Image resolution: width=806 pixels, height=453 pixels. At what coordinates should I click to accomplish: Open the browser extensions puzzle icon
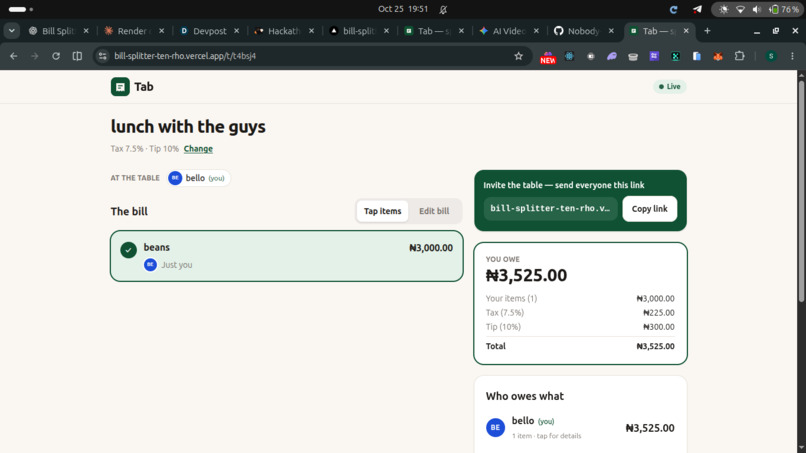[x=739, y=56]
